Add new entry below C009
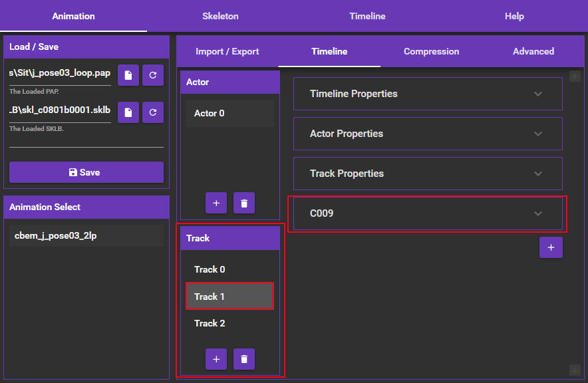The height and width of the screenshot is (383, 588). [551, 247]
